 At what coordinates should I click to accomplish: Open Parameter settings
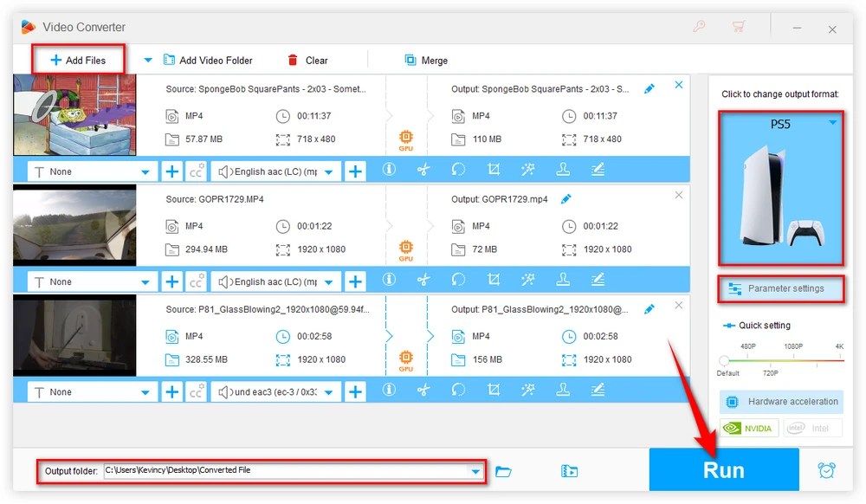780,288
